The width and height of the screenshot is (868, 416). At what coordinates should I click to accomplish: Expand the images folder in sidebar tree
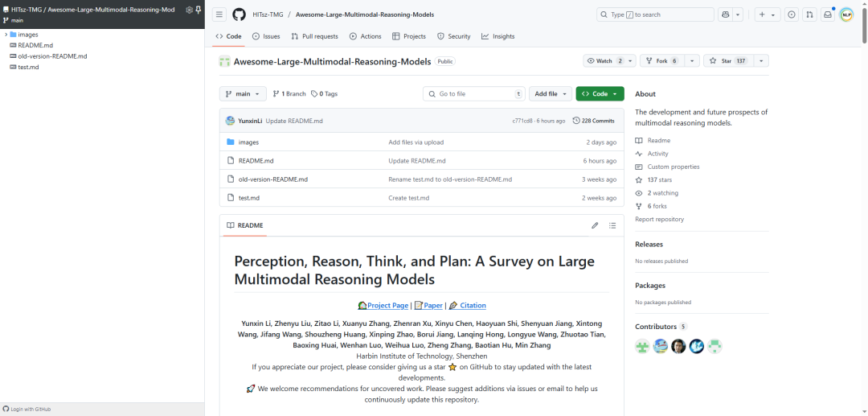[x=6, y=35]
